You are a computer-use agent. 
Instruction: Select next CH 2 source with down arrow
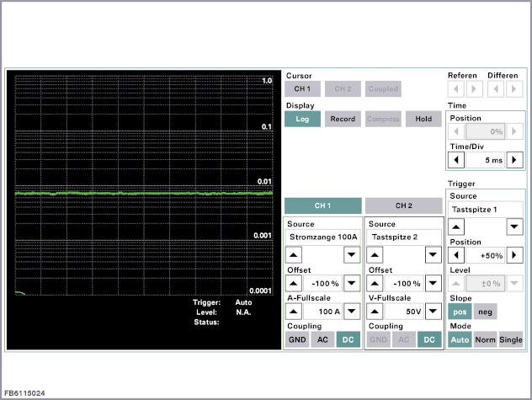coord(434,255)
